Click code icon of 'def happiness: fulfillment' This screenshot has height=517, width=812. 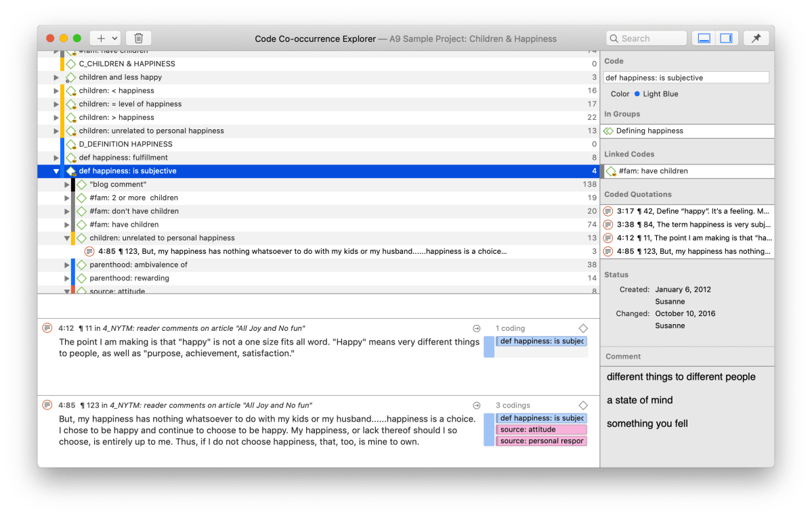point(71,157)
